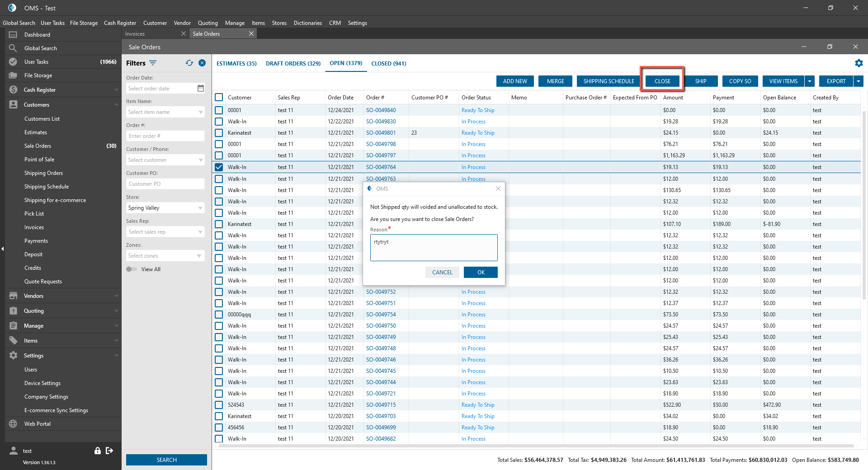The width and height of the screenshot is (868, 470).
Task: Click the refresh filters icon
Action: [189, 63]
